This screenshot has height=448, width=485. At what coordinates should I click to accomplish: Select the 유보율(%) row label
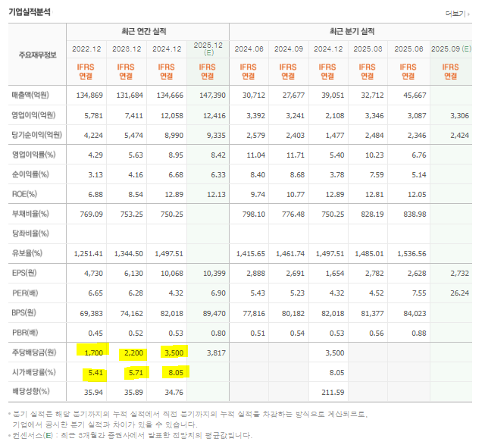tap(27, 253)
